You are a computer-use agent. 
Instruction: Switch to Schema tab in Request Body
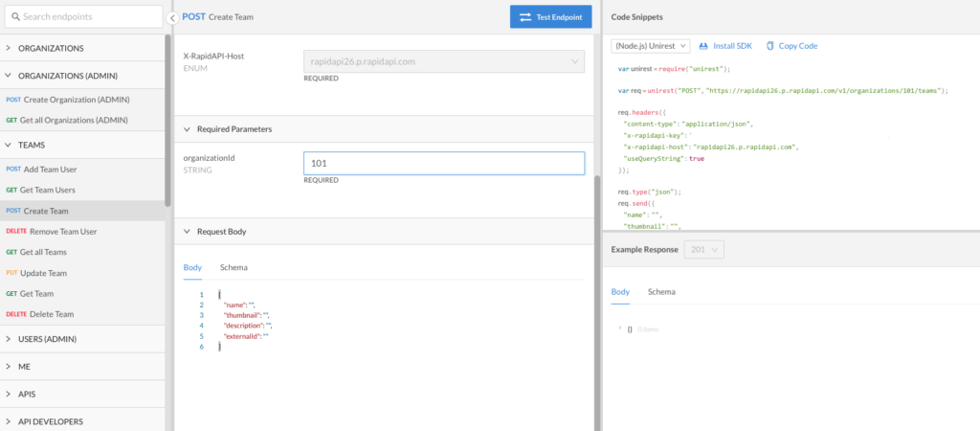coord(234,267)
